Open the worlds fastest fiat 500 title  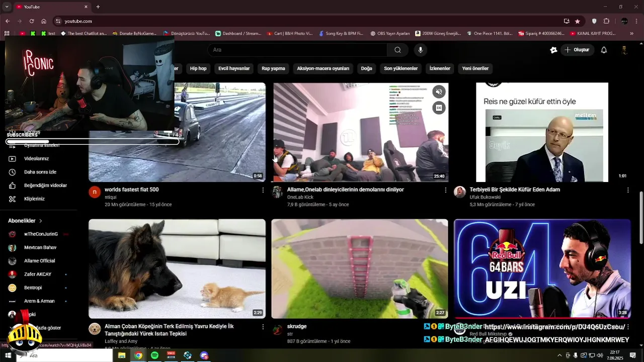[132, 190]
